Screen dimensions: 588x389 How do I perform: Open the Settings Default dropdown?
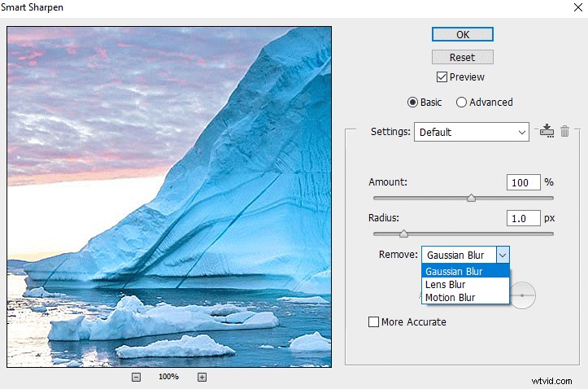472,132
